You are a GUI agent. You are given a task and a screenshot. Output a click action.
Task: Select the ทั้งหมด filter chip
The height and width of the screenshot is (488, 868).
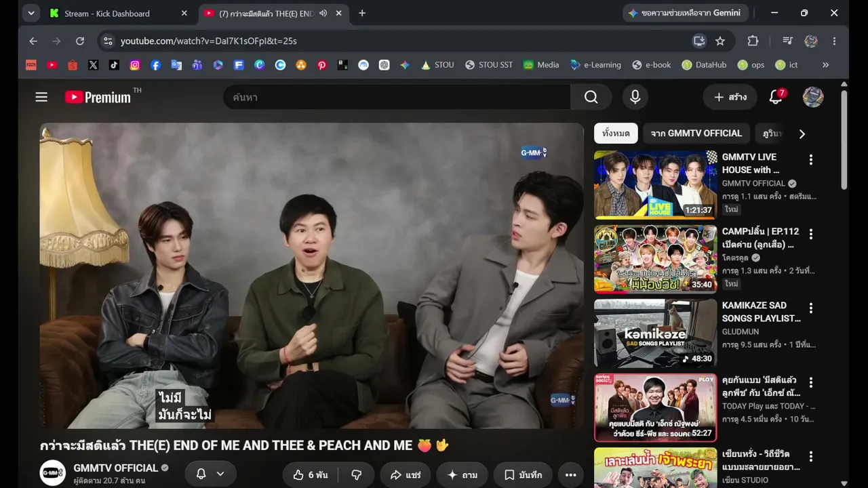click(616, 134)
